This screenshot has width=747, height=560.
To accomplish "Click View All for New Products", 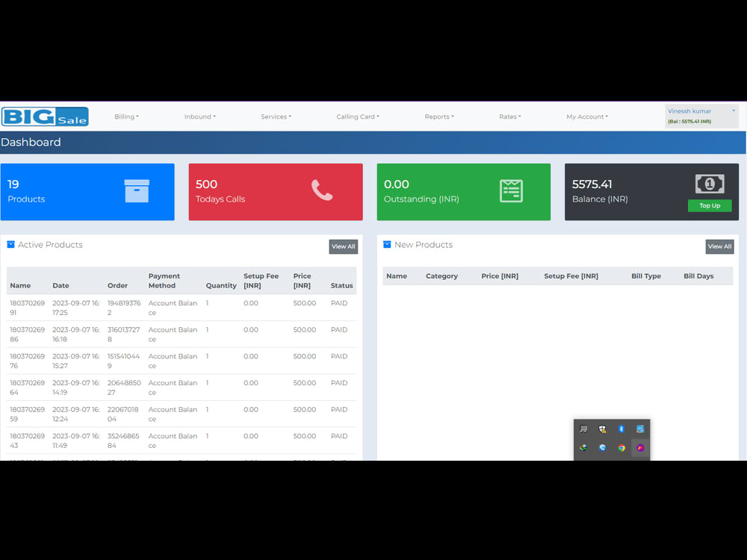I will tap(719, 246).
